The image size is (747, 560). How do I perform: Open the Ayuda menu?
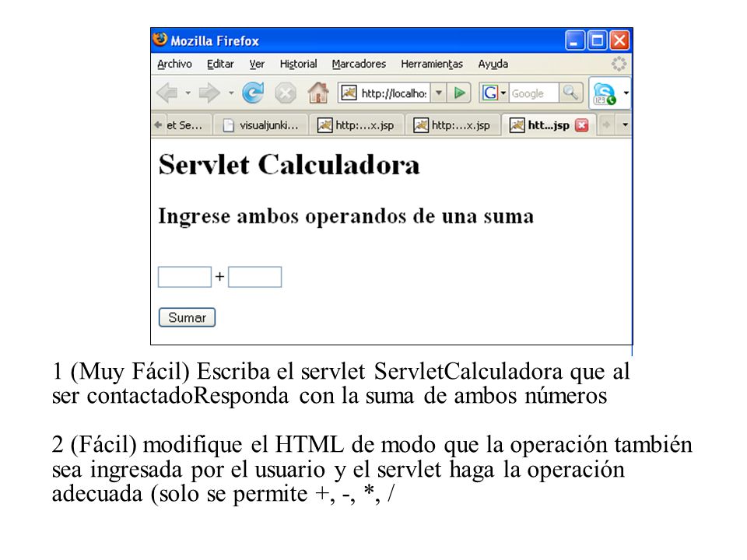(x=493, y=64)
